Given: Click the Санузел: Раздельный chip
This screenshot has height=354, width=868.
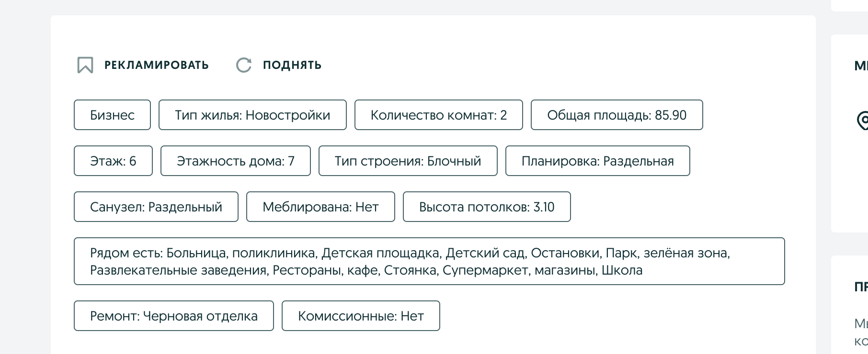Looking at the screenshot, I should pos(156,207).
